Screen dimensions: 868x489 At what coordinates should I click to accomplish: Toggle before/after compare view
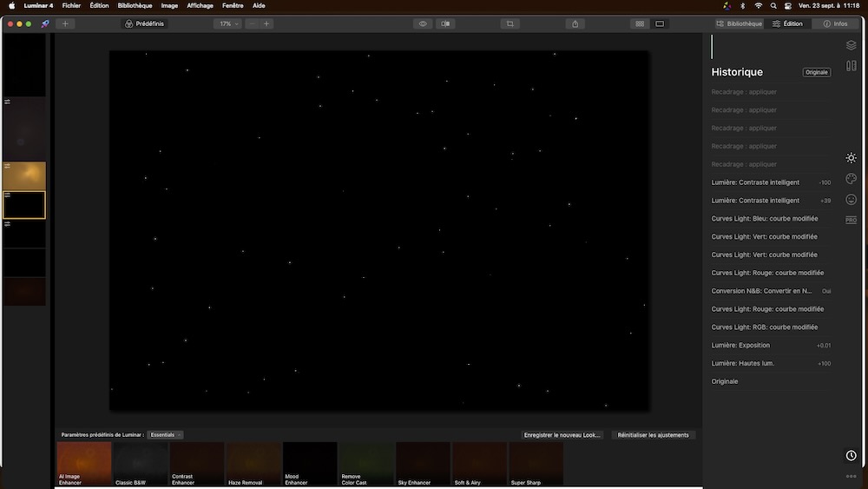445,23
